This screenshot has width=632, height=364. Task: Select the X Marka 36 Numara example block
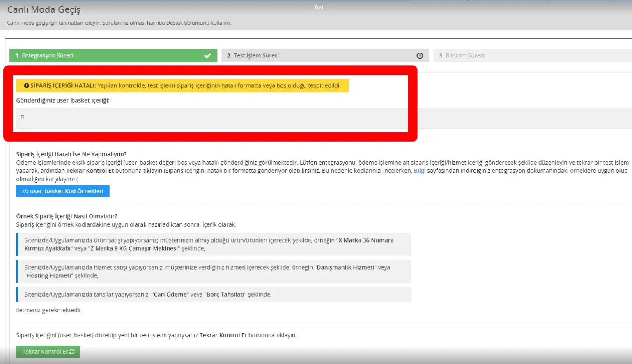click(214, 244)
